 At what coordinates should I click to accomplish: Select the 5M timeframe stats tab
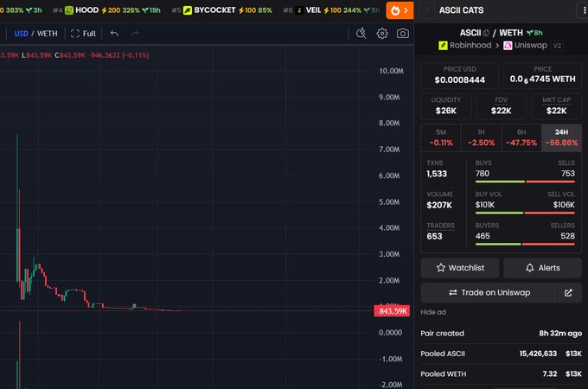(441, 137)
